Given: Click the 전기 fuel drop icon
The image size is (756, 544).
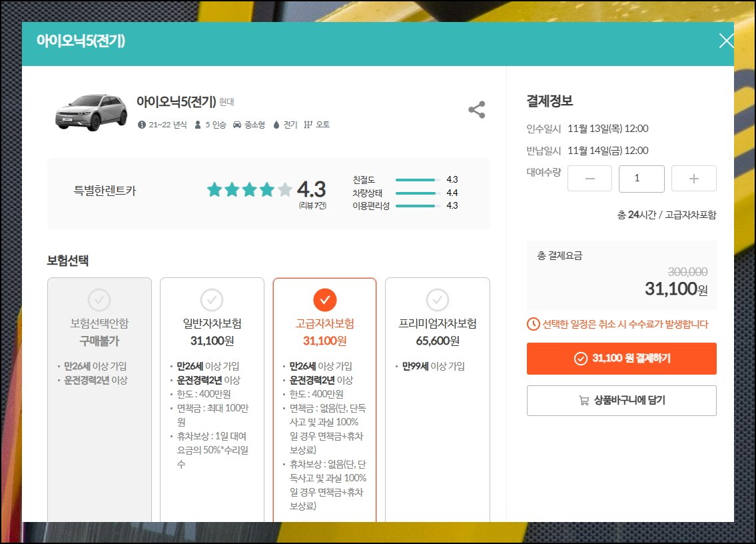Looking at the screenshot, I should coord(276,125).
